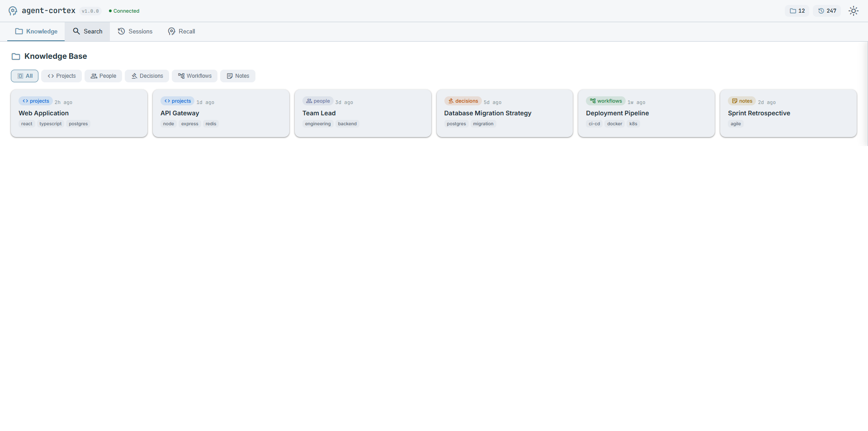This screenshot has height=431, width=868.
Task: Click the people badge on the Team Lead card
Action: (x=318, y=101)
